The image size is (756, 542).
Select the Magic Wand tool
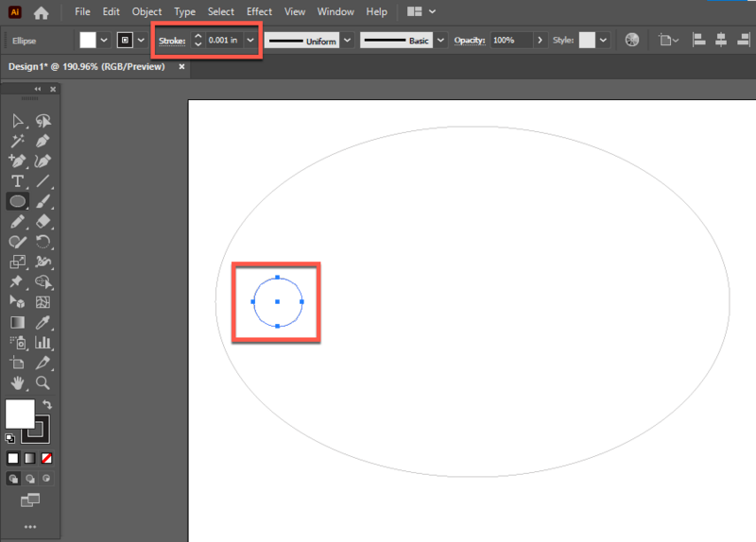click(17, 141)
